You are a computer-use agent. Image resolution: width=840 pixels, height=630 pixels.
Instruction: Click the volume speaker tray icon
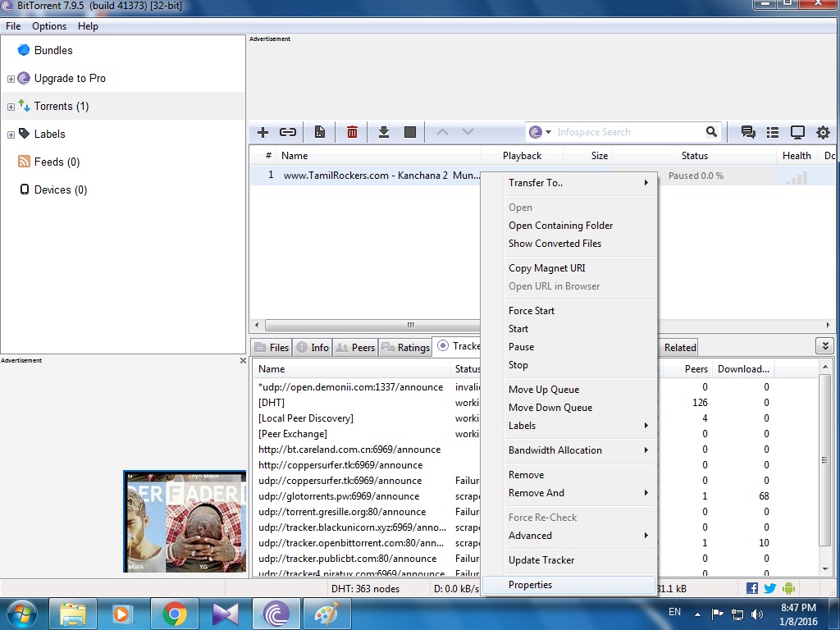[756, 614]
